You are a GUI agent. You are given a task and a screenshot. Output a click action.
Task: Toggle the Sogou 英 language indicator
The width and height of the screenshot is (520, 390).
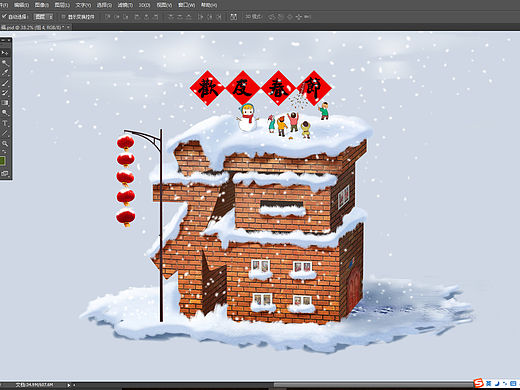point(488,384)
